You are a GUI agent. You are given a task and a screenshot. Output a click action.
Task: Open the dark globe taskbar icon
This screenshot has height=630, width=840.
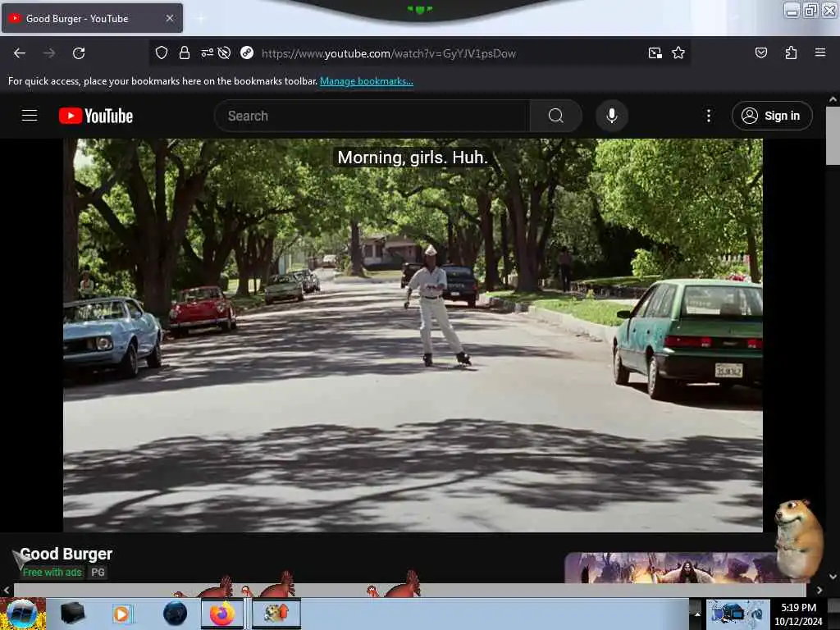click(x=176, y=614)
